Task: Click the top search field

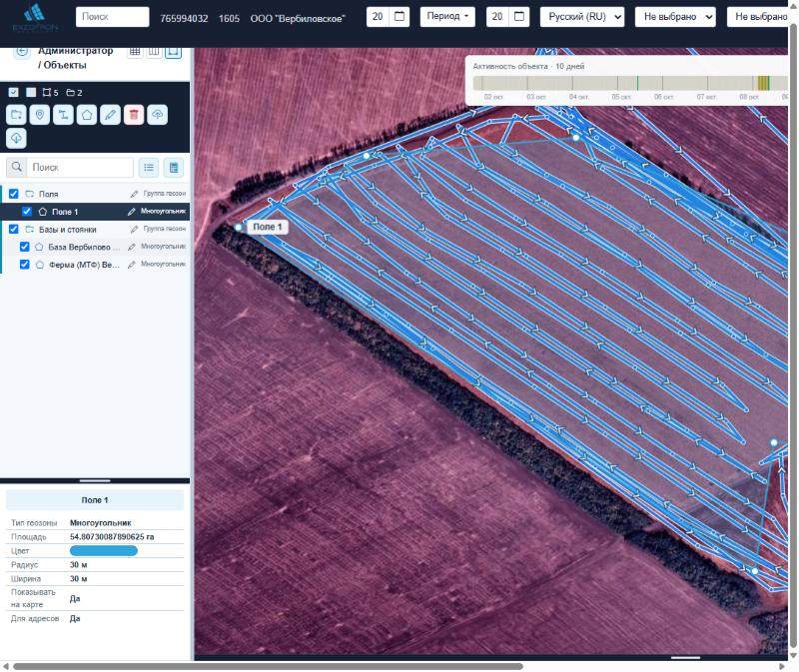Action: pyautogui.click(x=113, y=17)
